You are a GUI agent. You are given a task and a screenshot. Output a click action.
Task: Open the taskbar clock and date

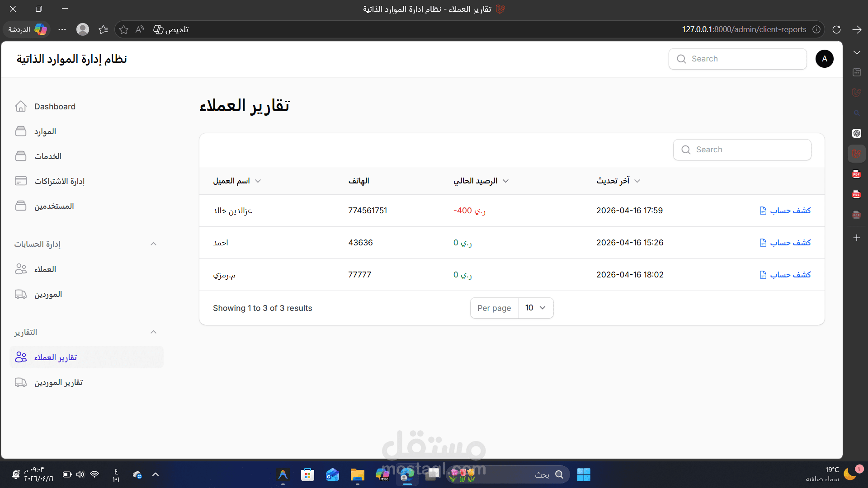click(38, 474)
